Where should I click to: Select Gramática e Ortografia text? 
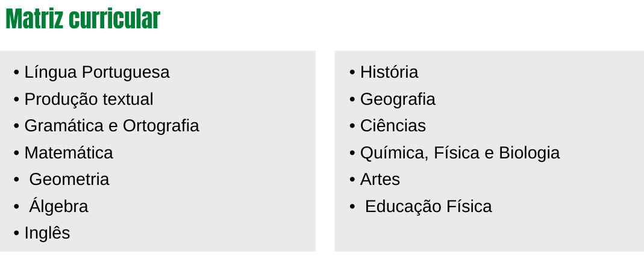[x=111, y=126]
